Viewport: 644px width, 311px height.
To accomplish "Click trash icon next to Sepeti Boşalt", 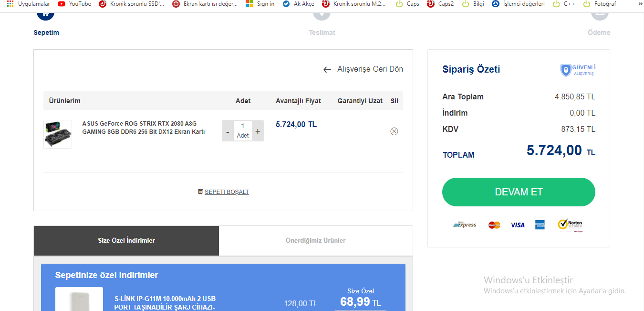I will pos(200,192).
